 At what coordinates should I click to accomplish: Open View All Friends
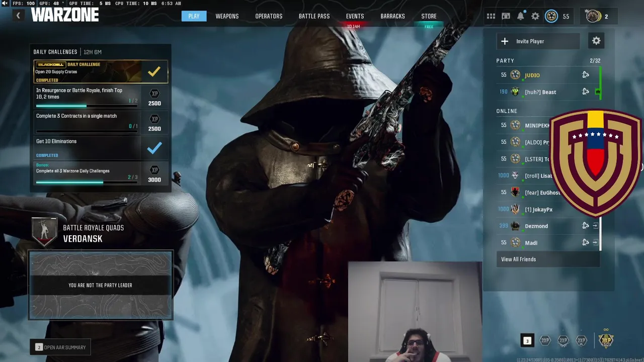click(548, 259)
